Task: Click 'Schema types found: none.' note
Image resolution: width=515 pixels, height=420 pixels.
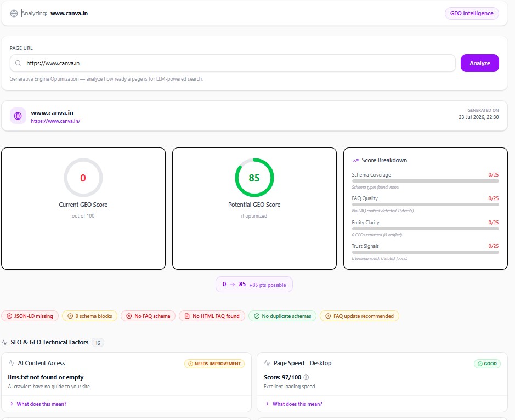Action: point(375,187)
